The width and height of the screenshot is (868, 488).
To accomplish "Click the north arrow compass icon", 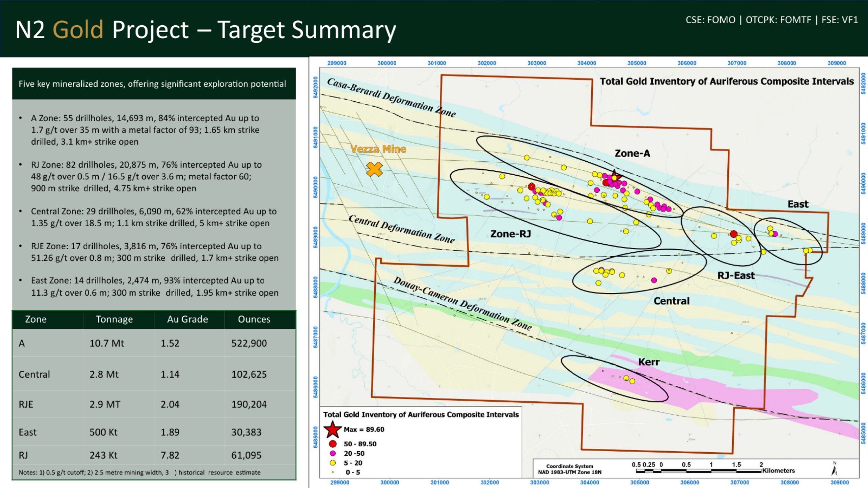I will pyautogui.click(x=834, y=469).
